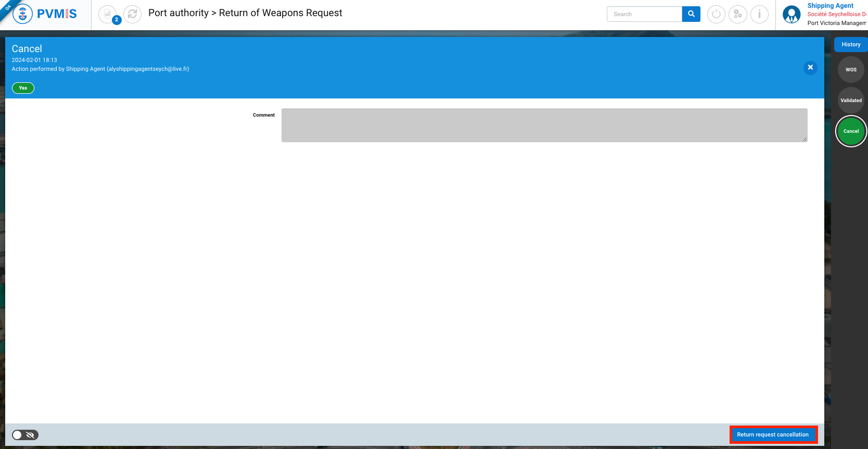Toggle the crossed-eye visibility switch

[x=25, y=435]
